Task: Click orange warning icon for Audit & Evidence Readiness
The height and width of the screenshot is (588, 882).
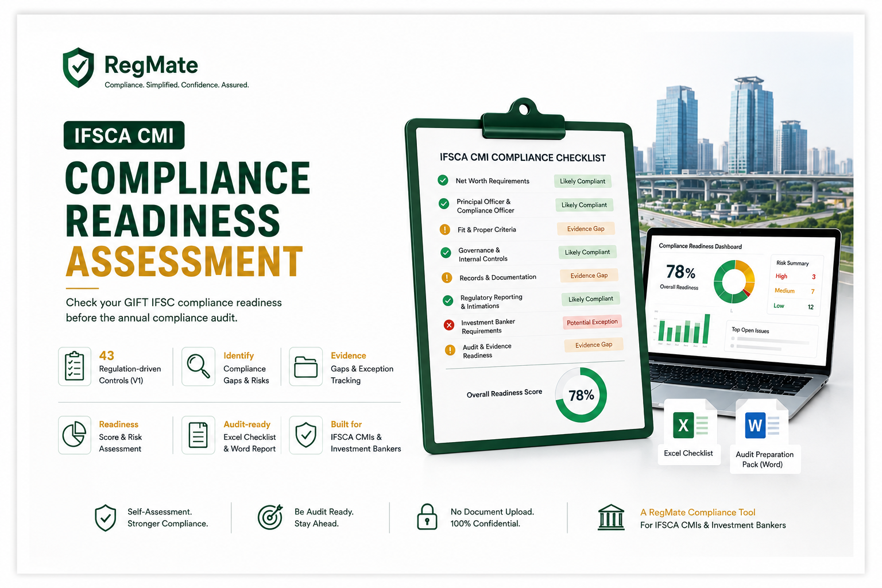Action: [450, 350]
